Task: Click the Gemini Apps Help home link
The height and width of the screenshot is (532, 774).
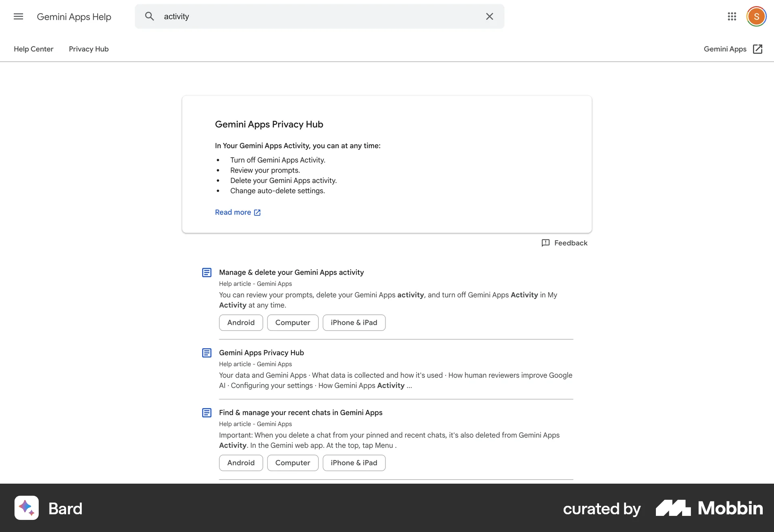Action: [74, 17]
